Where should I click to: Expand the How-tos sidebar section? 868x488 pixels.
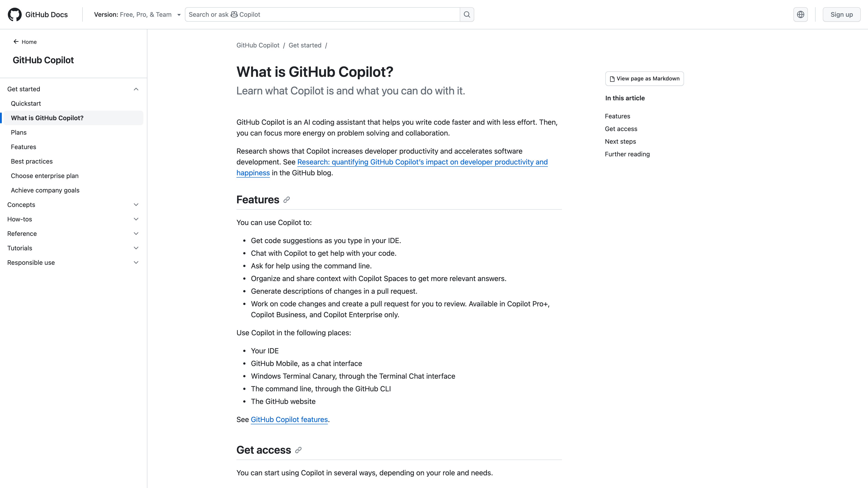(136, 219)
